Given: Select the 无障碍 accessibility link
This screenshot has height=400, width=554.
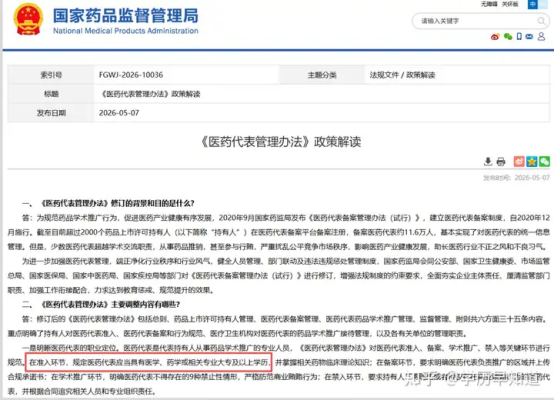Looking at the screenshot, I should pos(489,4).
